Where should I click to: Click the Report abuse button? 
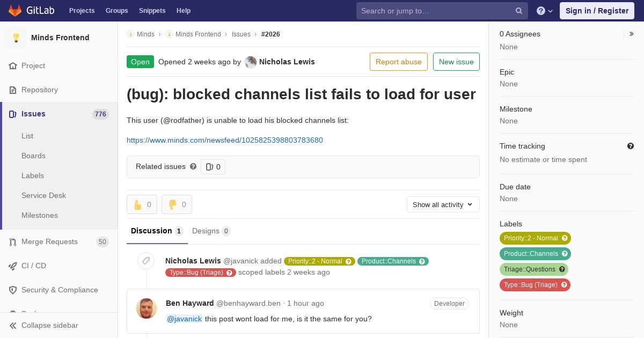pyautogui.click(x=399, y=62)
